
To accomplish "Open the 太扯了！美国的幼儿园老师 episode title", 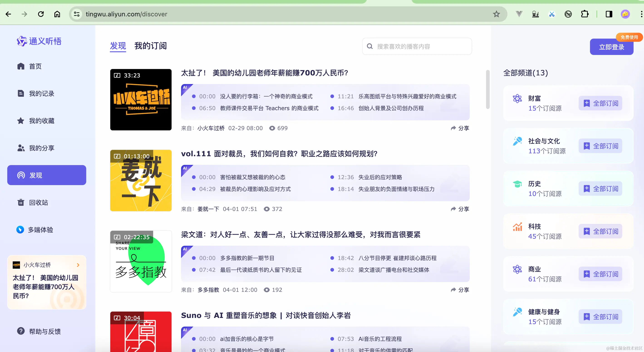I will [265, 73].
